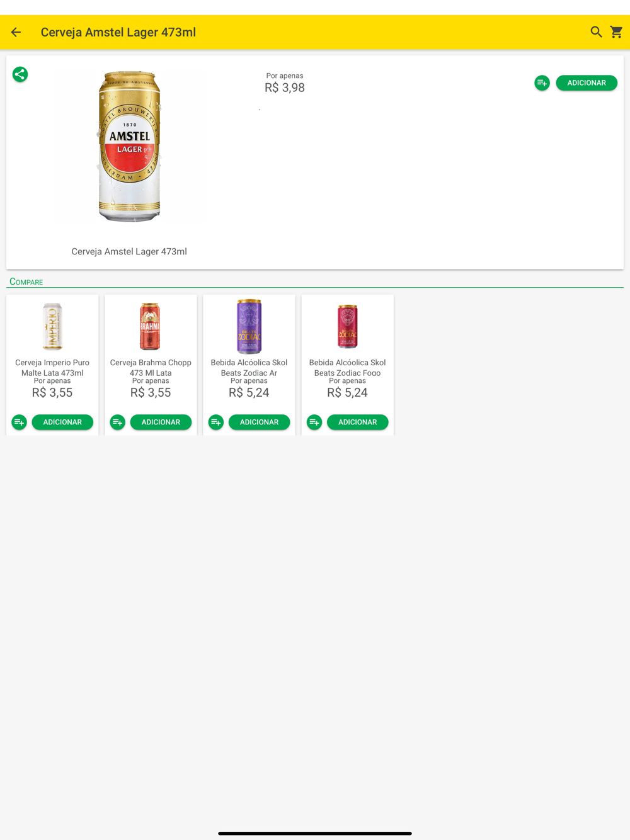Select the Cerveja Brahma Chopp product name
Screen dimensions: 630x840
(151, 368)
